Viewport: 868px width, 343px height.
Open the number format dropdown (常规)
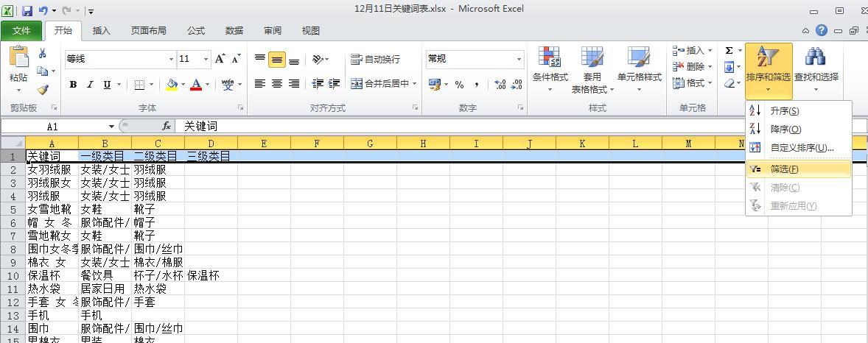(519, 59)
